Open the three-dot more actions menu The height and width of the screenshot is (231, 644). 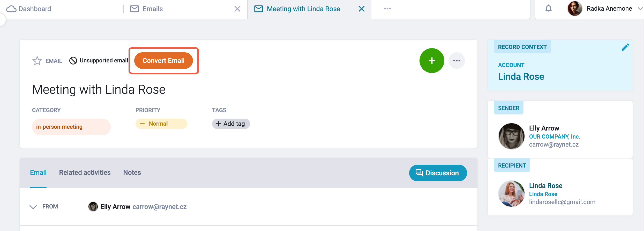pyautogui.click(x=456, y=61)
